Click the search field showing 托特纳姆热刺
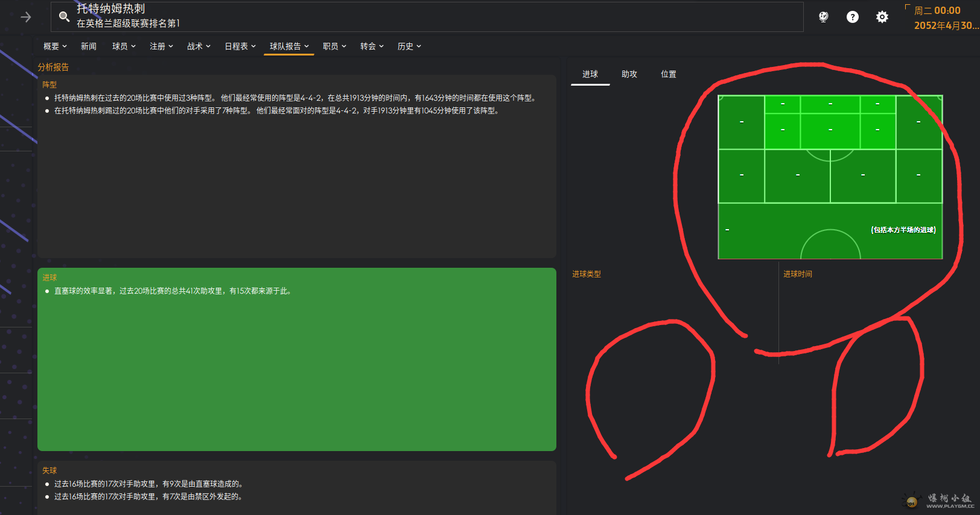The image size is (980, 515). pos(422,17)
